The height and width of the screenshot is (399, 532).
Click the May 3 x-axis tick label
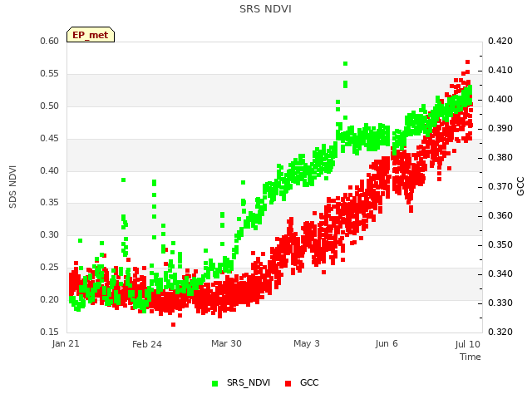tap(307, 343)
